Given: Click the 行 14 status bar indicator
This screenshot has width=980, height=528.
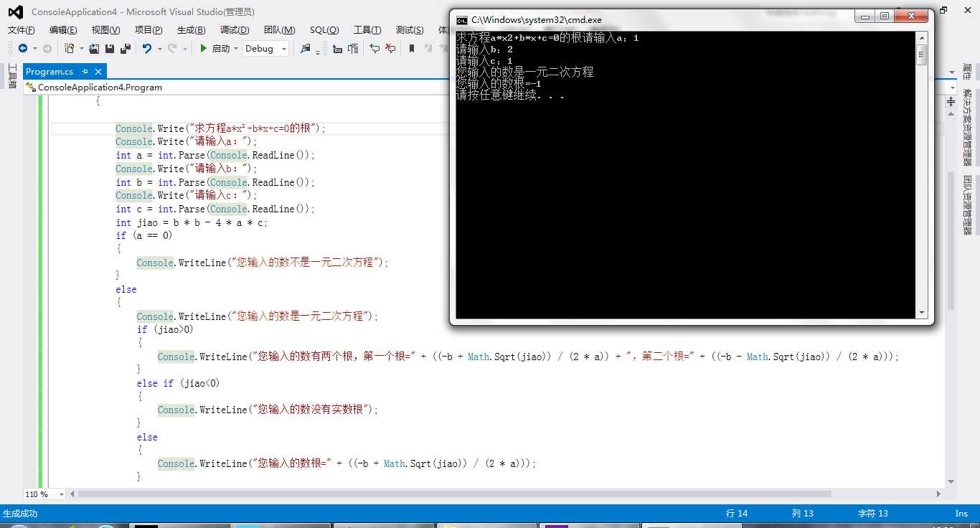Looking at the screenshot, I should pyautogui.click(x=737, y=514).
